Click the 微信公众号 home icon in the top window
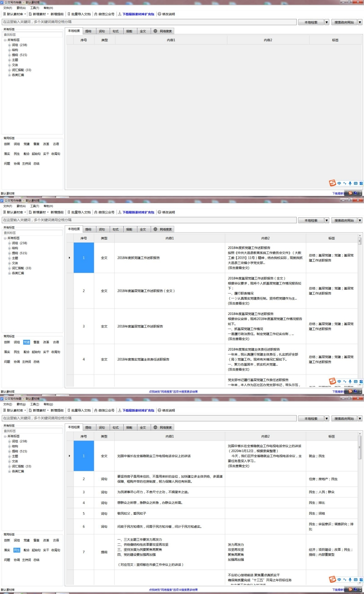364x594 pixels. pyautogui.click(x=95, y=14)
